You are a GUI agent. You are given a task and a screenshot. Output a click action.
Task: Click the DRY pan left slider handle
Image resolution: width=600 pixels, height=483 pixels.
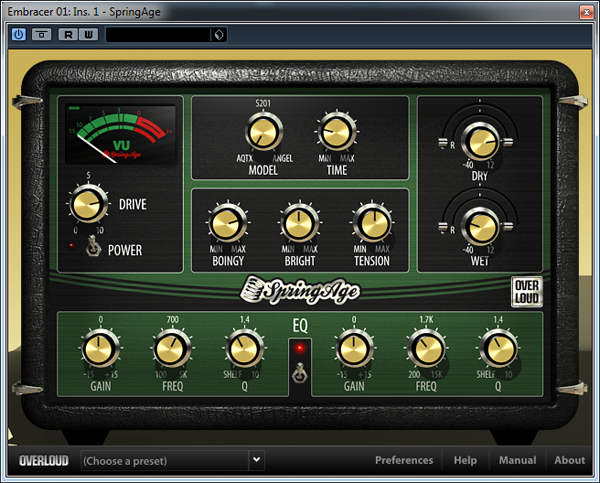coord(442,143)
